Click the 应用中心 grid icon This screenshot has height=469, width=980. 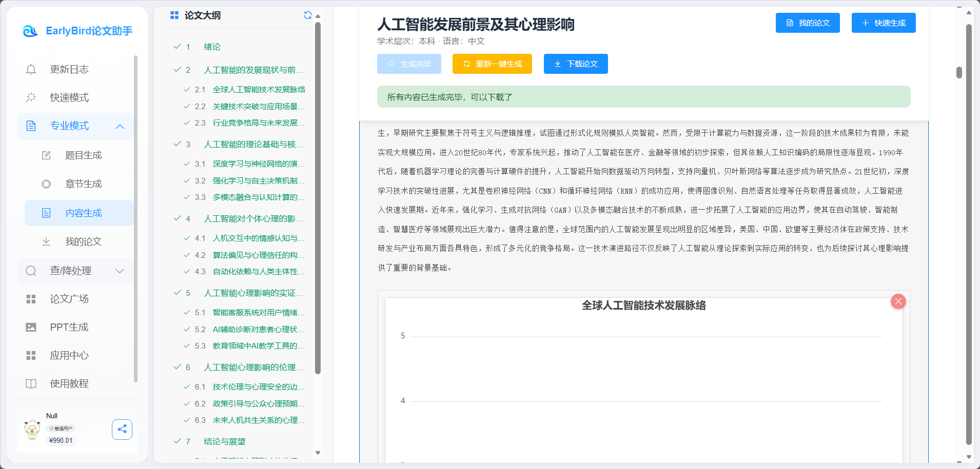(x=31, y=355)
